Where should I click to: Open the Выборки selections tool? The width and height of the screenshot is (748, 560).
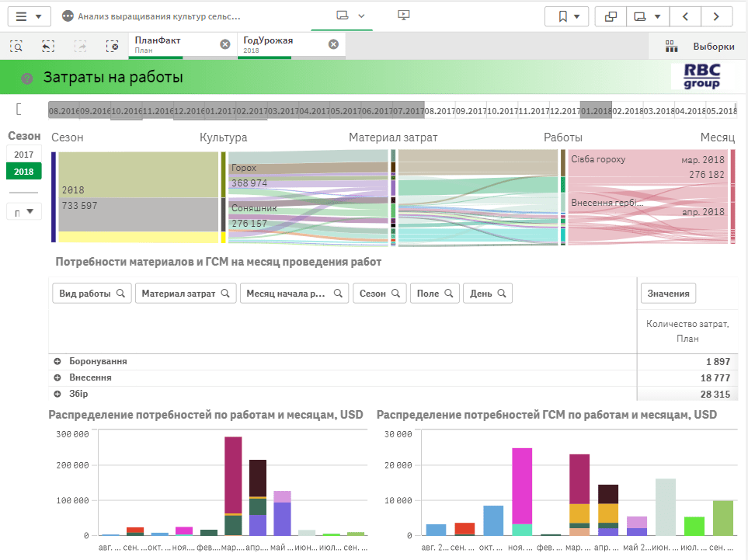coord(699,46)
